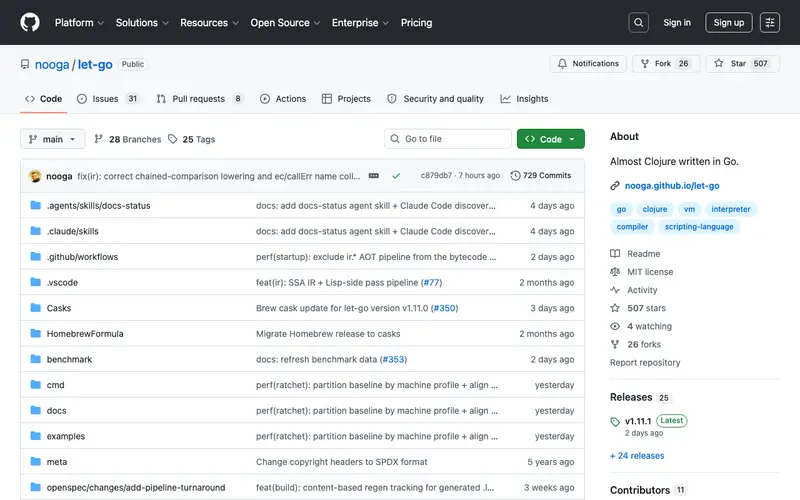Click folder icon next to meta
Screen dimensions: 800x500
(x=35, y=461)
